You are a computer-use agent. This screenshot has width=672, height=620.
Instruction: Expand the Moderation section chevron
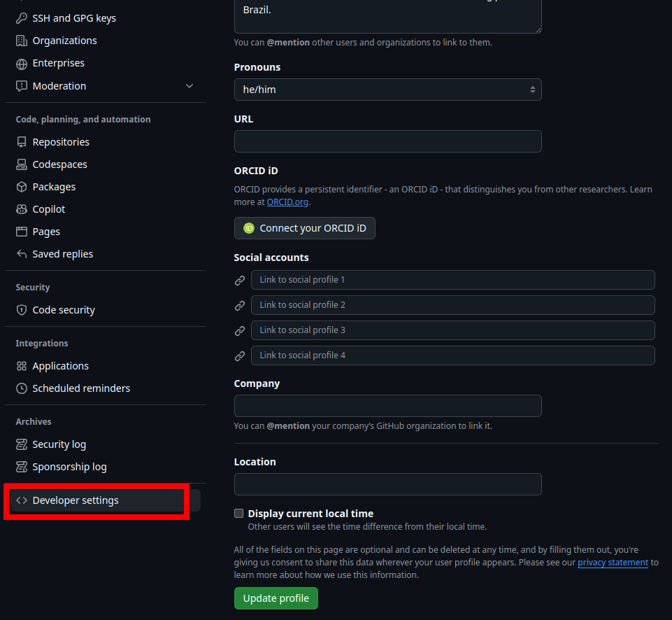190,86
